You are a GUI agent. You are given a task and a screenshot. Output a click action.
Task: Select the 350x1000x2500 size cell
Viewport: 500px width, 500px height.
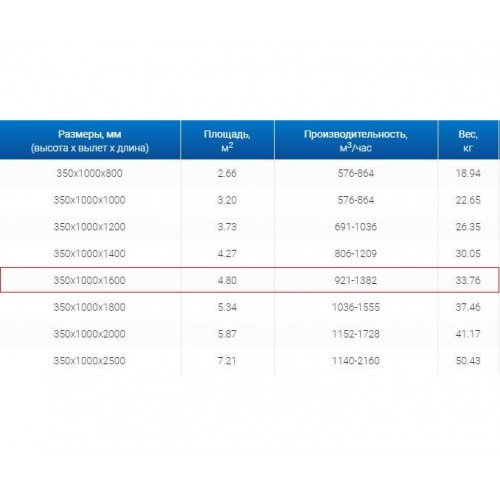(90, 360)
